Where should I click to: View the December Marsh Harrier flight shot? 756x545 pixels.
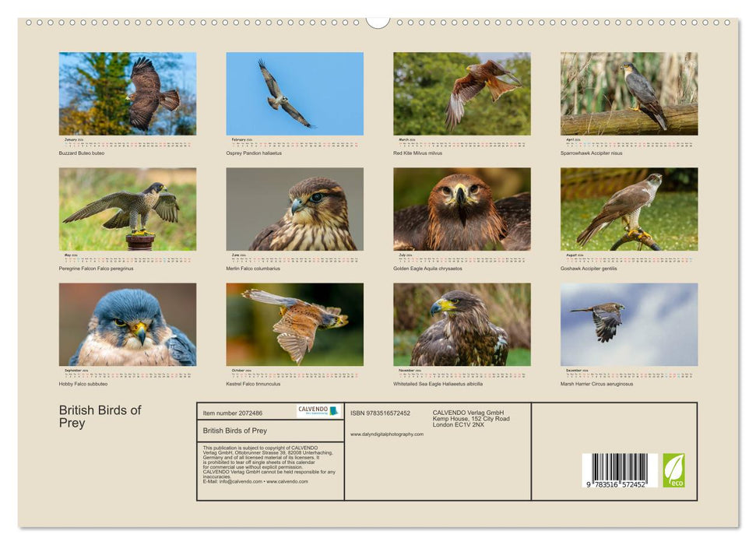631,325
